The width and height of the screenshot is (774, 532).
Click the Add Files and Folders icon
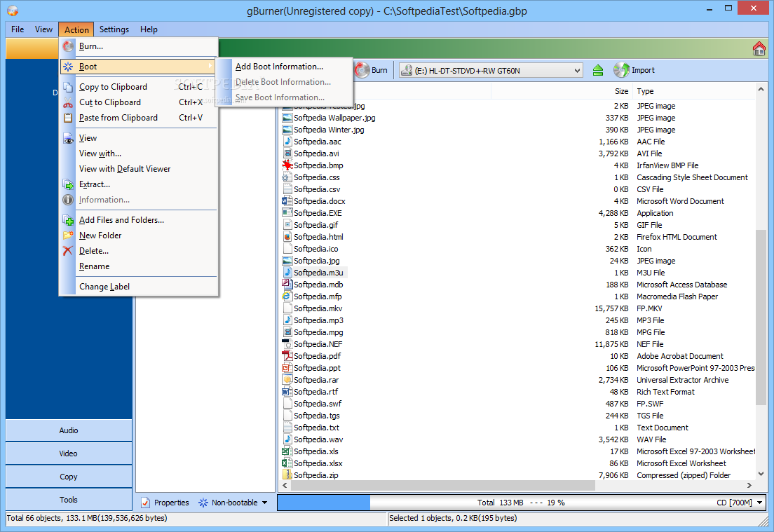click(68, 220)
